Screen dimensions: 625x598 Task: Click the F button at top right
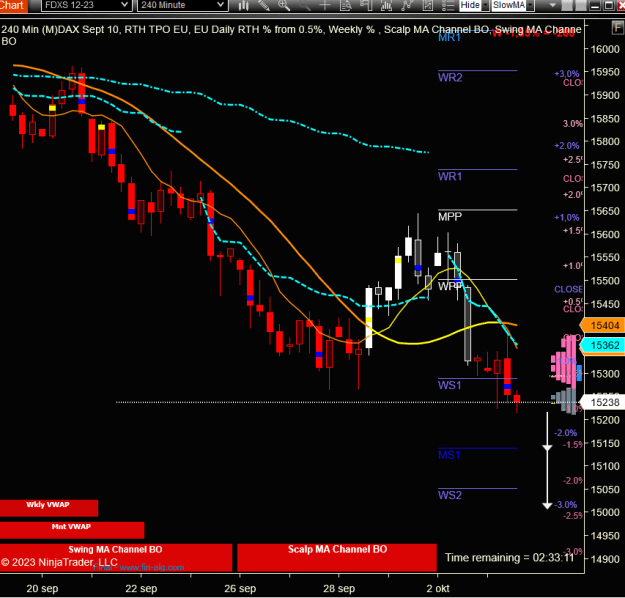pyautogui.click(x=617, y=28)
